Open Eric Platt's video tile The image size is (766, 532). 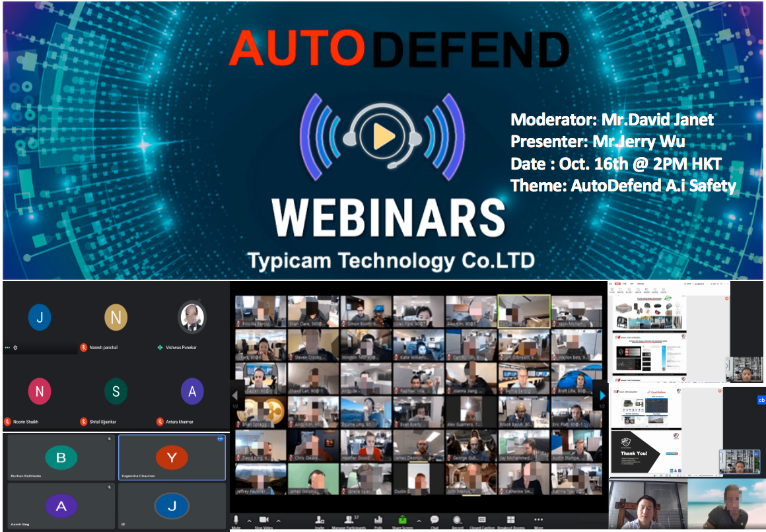click(x=576, y=413)
